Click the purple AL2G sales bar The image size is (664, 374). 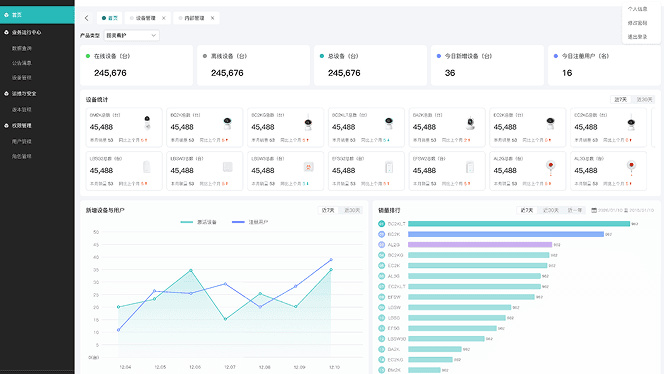tap(480, 244)
